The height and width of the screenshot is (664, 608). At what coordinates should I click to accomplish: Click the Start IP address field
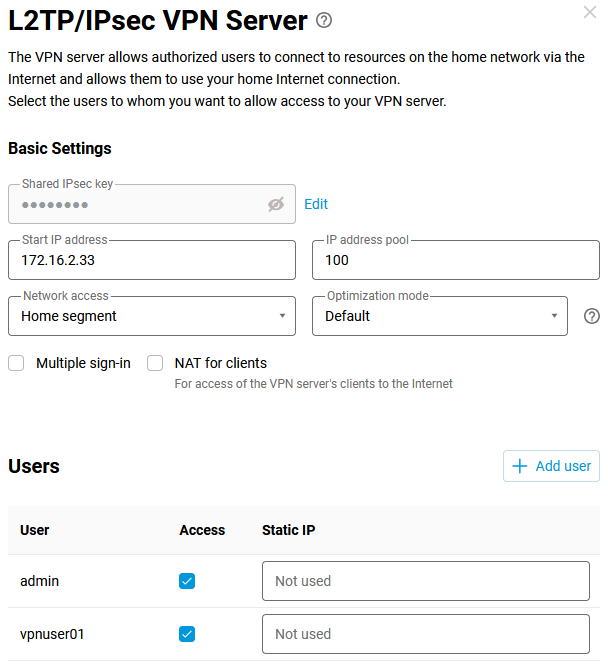click(152, 260)
